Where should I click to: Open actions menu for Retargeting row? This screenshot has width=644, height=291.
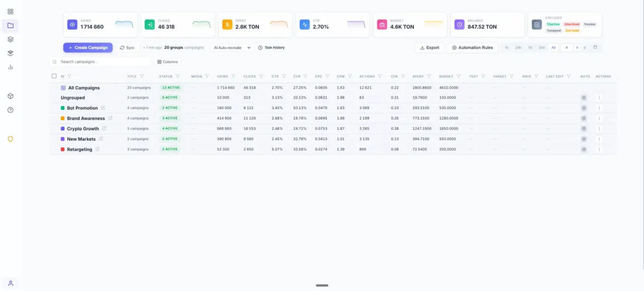tap(599, 149)
